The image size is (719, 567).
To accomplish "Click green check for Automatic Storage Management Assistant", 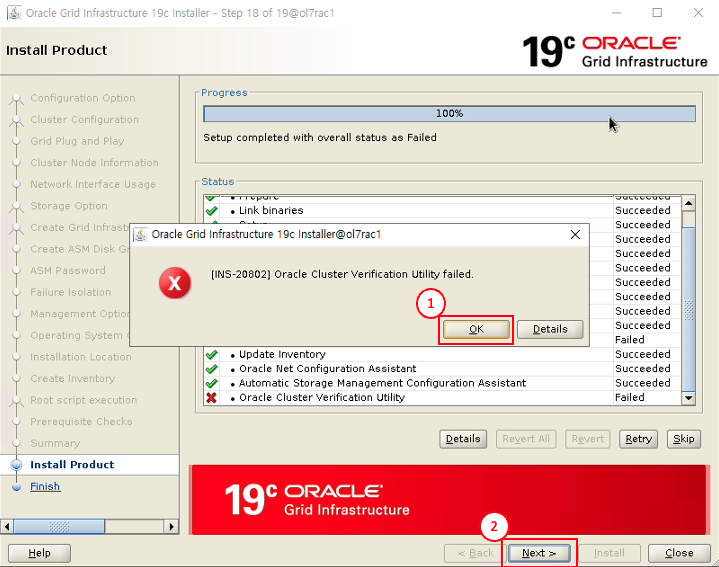I will [211, 384].
